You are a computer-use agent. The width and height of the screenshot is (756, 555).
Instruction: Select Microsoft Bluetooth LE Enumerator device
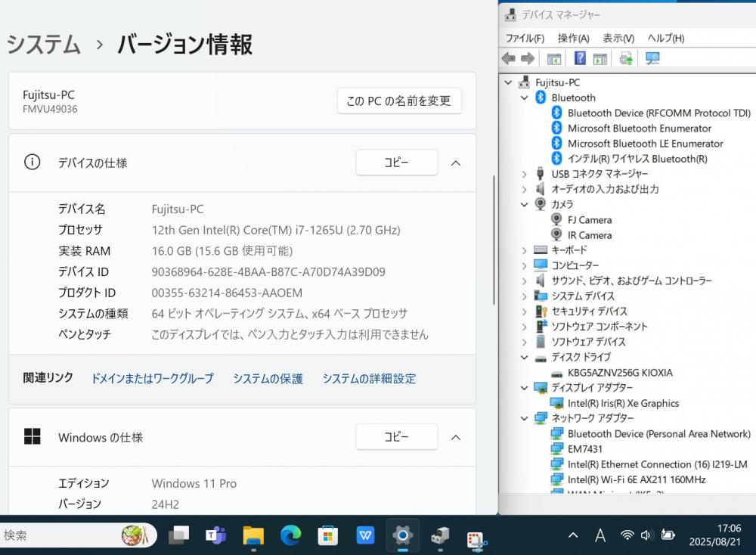pyautogui.click(x=645, y=144)
